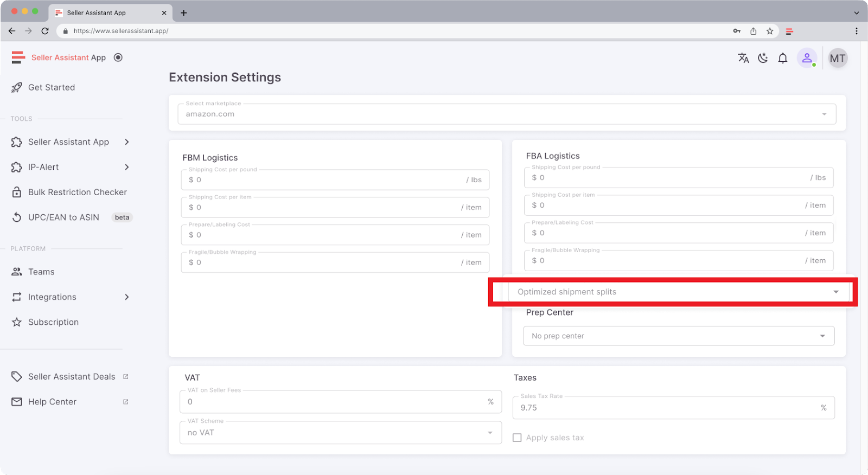The image size is (868, 475).
Task: Expand Seller Assistant App submenu chevron
Action: pos(127,142)
